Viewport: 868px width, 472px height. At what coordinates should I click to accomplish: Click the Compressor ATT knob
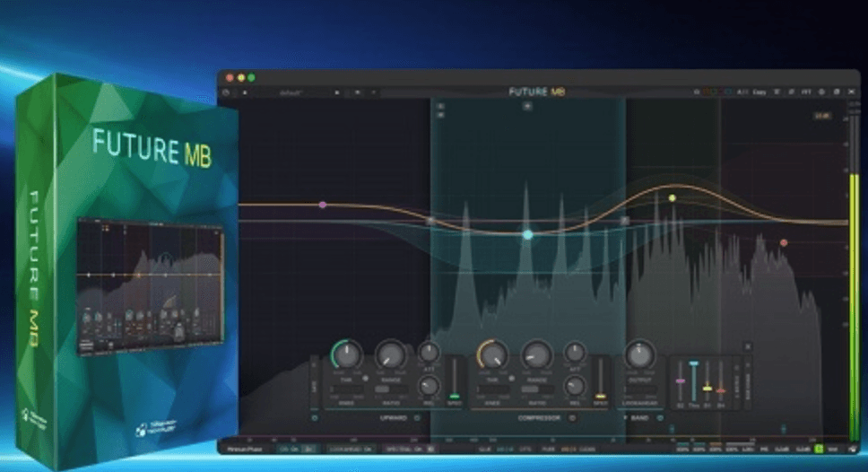click(x=575, y=352)
